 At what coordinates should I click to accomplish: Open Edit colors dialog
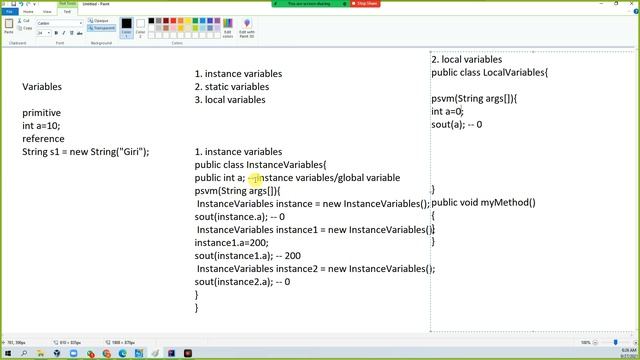[228, 28]
